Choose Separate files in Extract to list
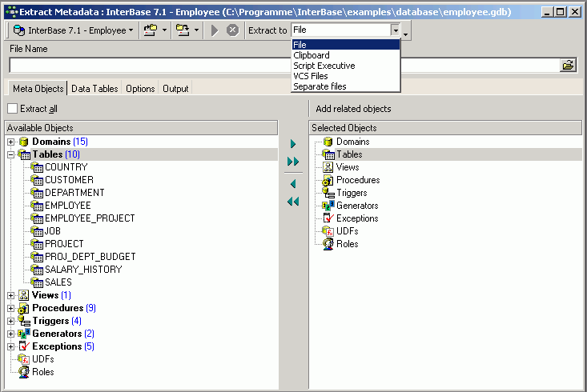 (345, 86)
